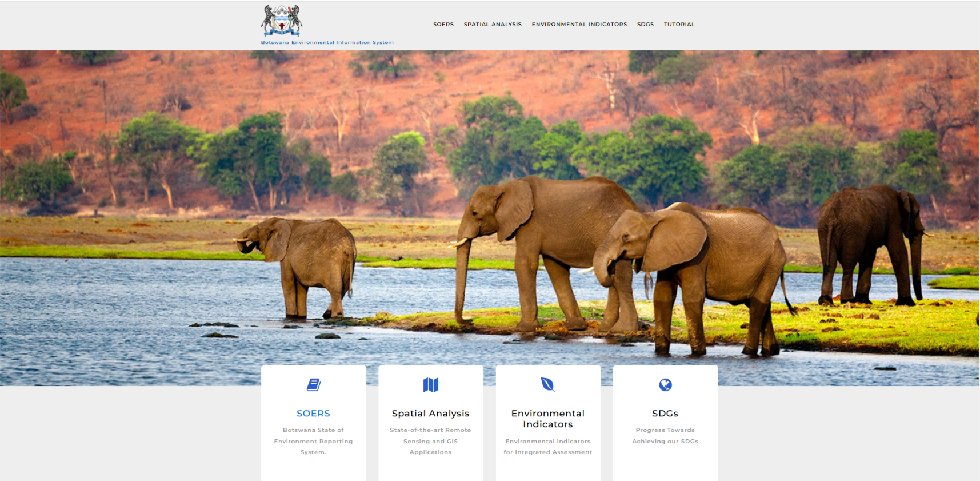Open the SDGs card heading
The image size is (980, 481).
pyautogui.click(x=665, y=414)
